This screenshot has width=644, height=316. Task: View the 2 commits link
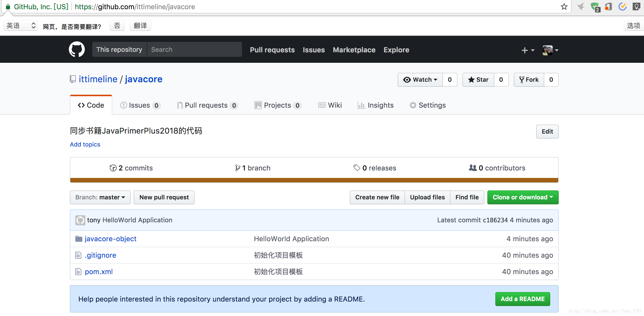[x=131, y=168]
